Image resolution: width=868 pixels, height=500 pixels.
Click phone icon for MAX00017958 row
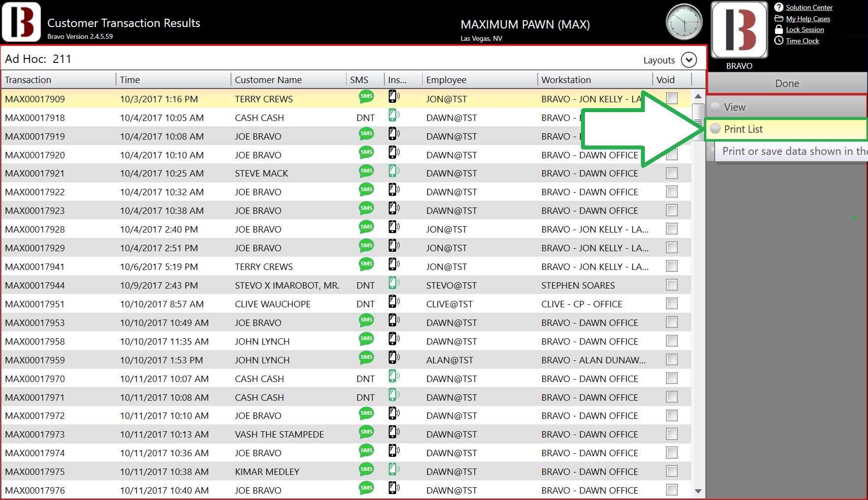[394, 339]
